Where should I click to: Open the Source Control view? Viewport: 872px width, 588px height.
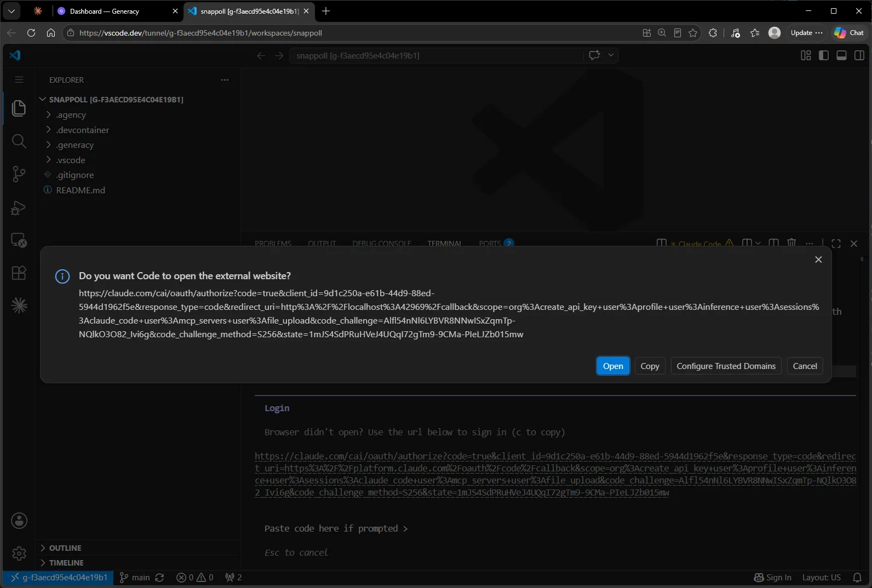[19, 174]
